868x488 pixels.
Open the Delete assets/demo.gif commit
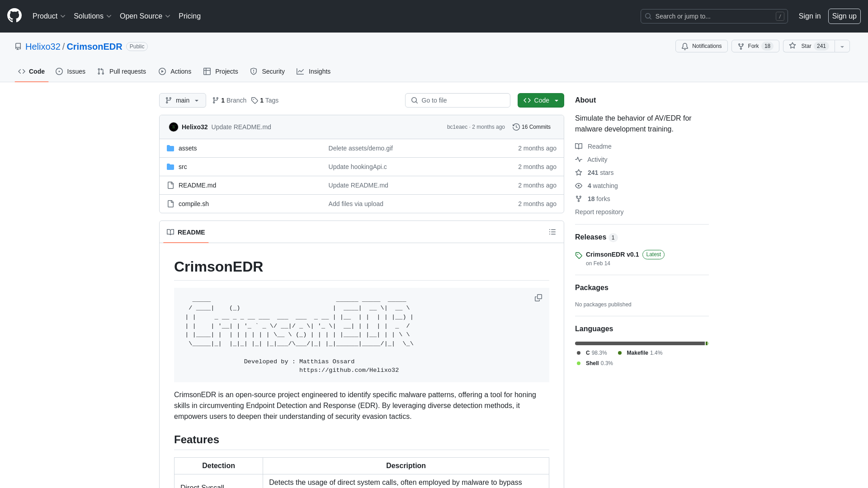(x=360, y=148)
